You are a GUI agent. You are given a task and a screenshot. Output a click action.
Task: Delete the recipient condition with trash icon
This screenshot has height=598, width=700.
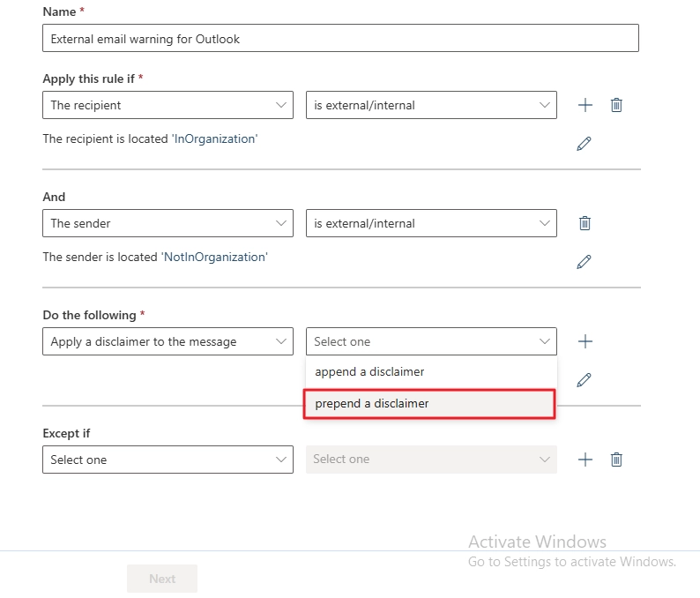coord(616,105)
